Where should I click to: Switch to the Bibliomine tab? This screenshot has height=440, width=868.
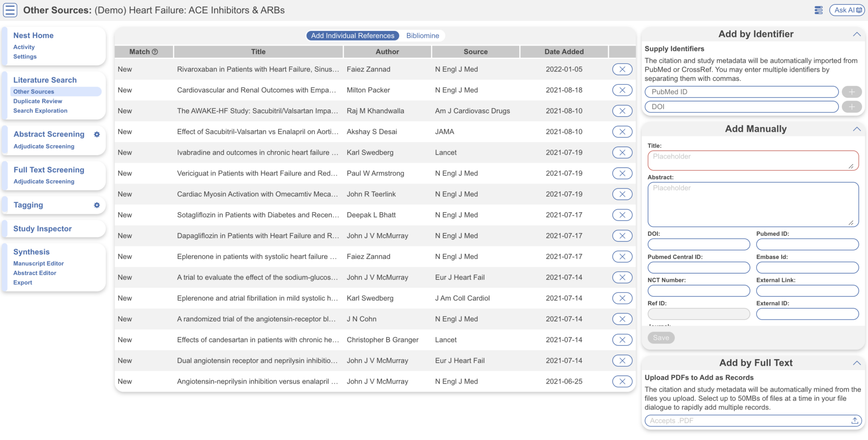[422, 36]
